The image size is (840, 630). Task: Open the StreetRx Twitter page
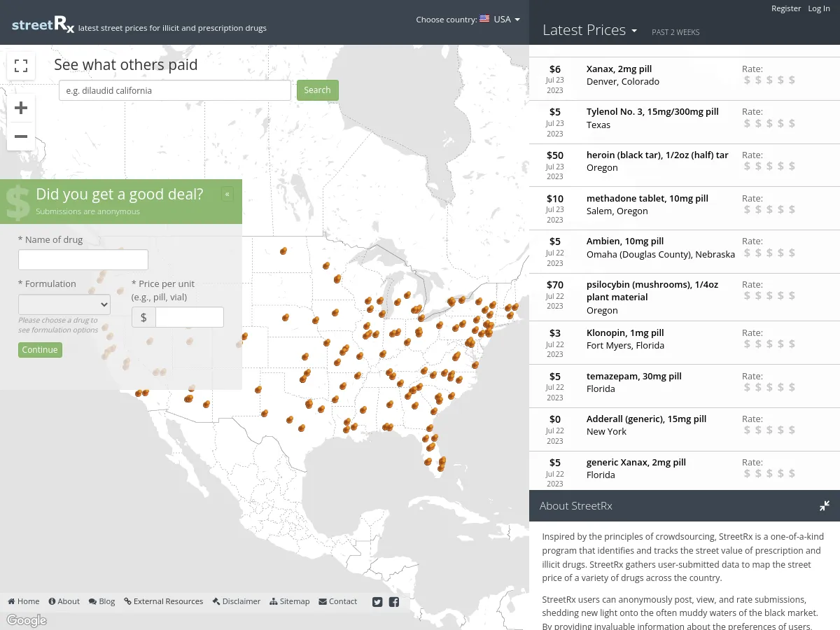tap(377, 602)
